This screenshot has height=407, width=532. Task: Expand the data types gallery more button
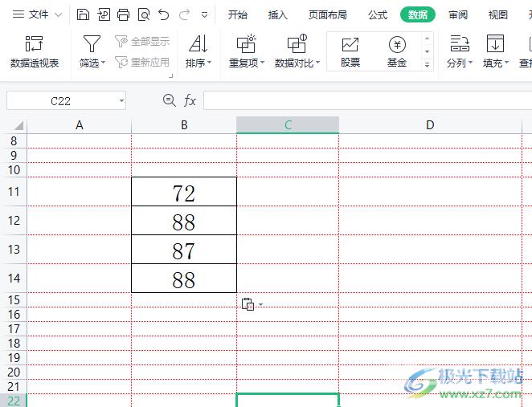pos(428,64)
